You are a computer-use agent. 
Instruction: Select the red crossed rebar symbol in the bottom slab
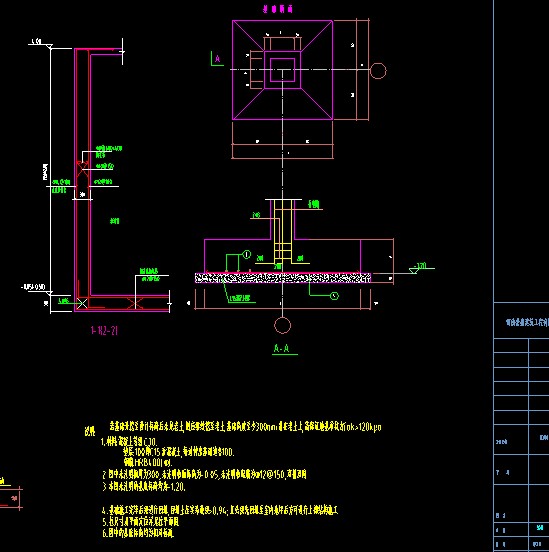point(135,303)
